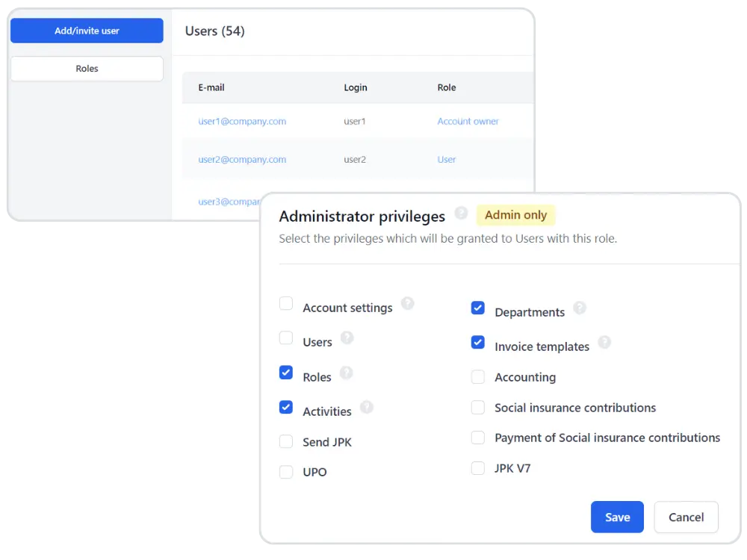This screenshot has width=747, height=560.
Task: Open the Roles section in sidebar
Action: click(87, 69)
